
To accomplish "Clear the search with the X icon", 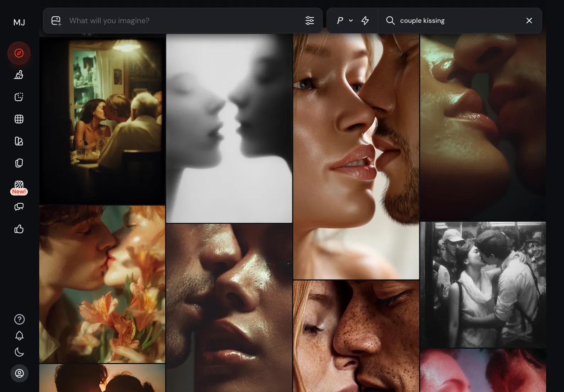I will [529, 21].
